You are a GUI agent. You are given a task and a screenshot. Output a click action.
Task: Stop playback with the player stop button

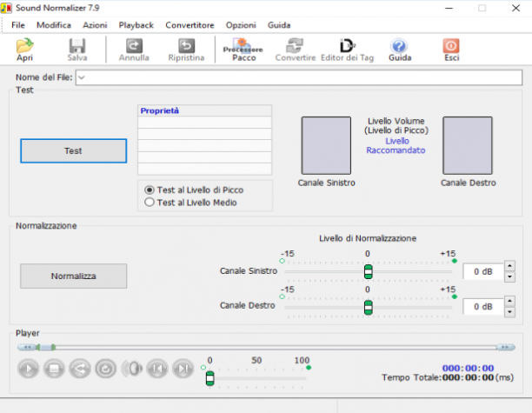[54, 369]
